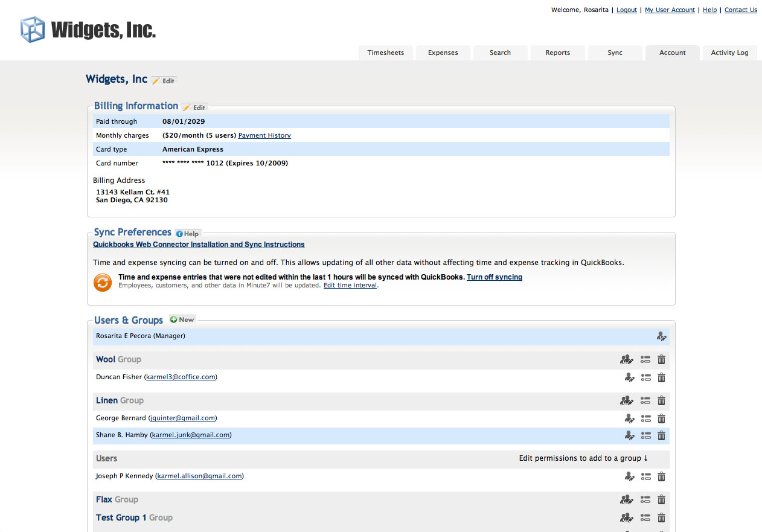
Task: Select the Sync tab
Action: point(615,53)
